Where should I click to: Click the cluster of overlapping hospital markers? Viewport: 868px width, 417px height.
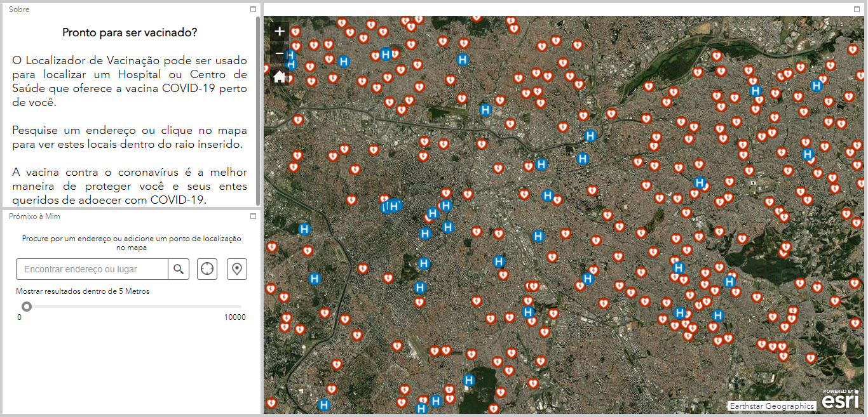pyautogui.click(x=391, y=206)
